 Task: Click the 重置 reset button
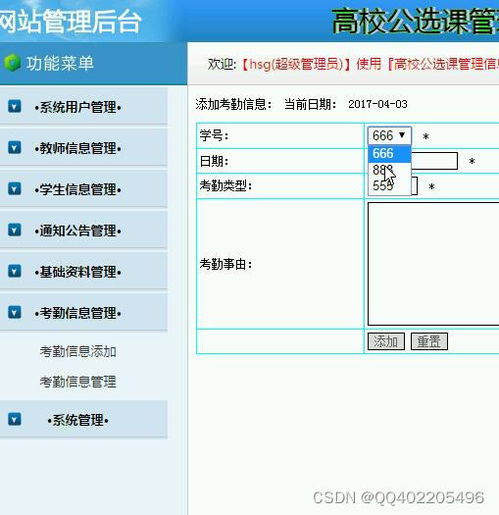click(429, 341)
